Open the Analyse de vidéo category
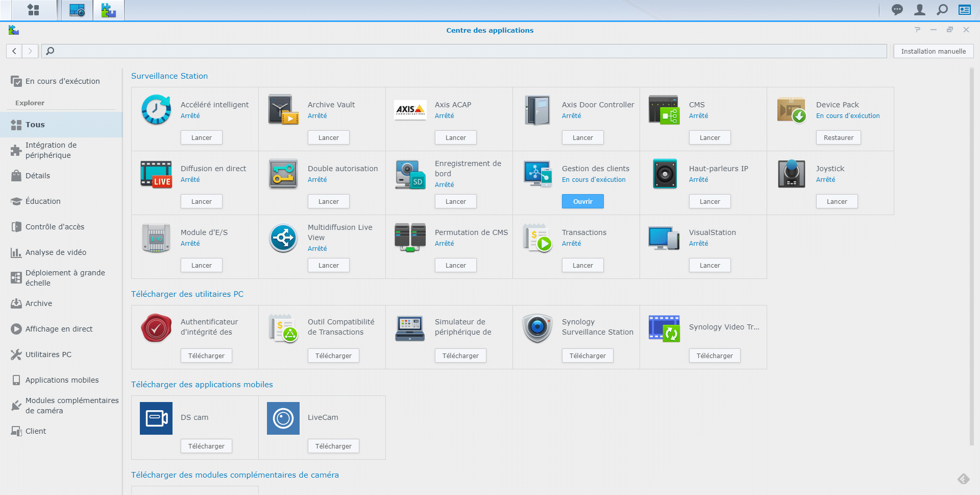This screenshot has height=495, width=980. pyautogui.click(x=61, y=252)
